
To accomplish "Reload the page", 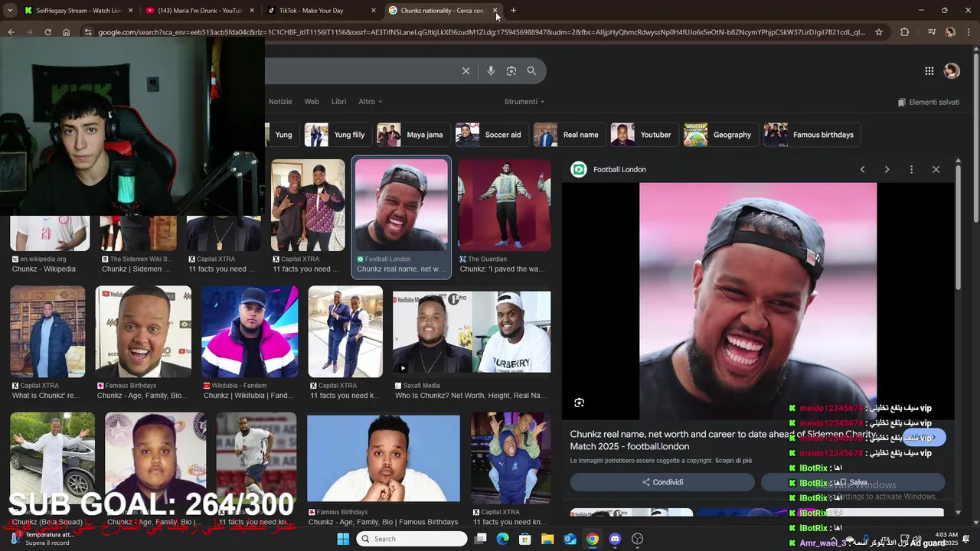I will coord(47,32).
